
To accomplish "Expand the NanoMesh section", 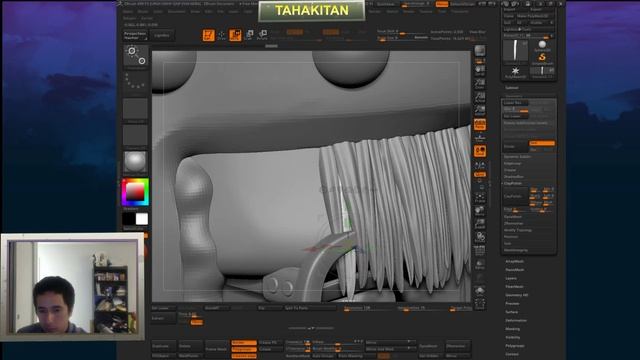I will coord(515,270).
